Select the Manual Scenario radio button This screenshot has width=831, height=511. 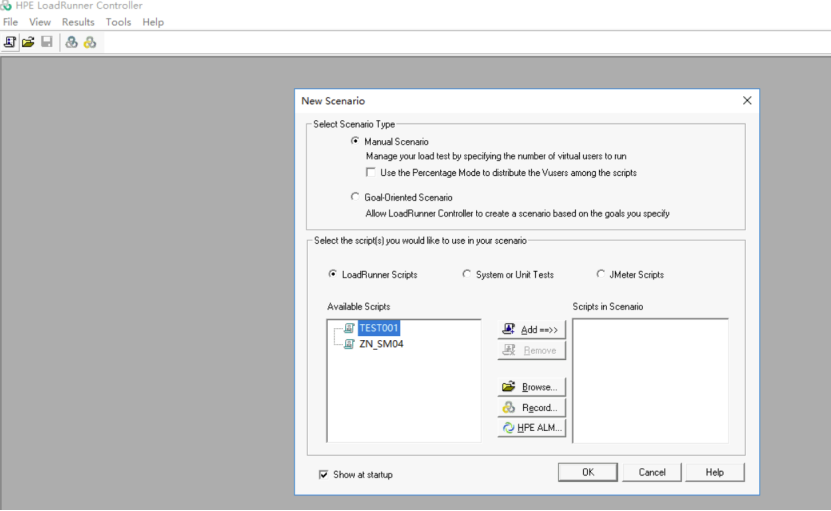pyautogui.click(x=355, y=141)
